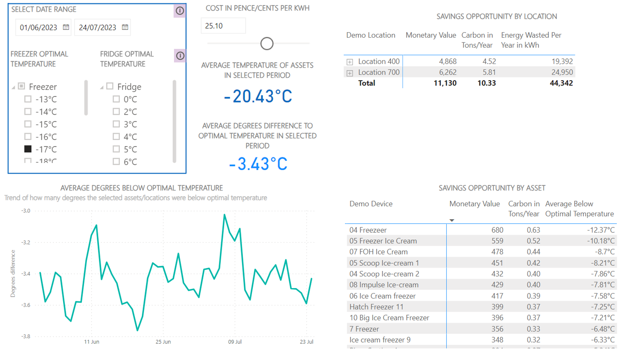Screen dimensions: 644x362
Task: Sort by the Average Below Optimal Temperature header
Action: pos(580,209)
